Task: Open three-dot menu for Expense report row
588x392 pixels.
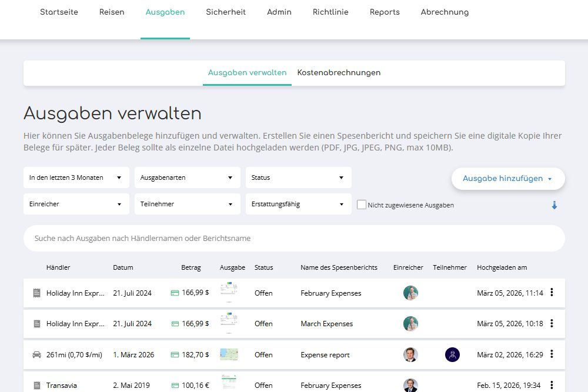Action: coord(552,354)
